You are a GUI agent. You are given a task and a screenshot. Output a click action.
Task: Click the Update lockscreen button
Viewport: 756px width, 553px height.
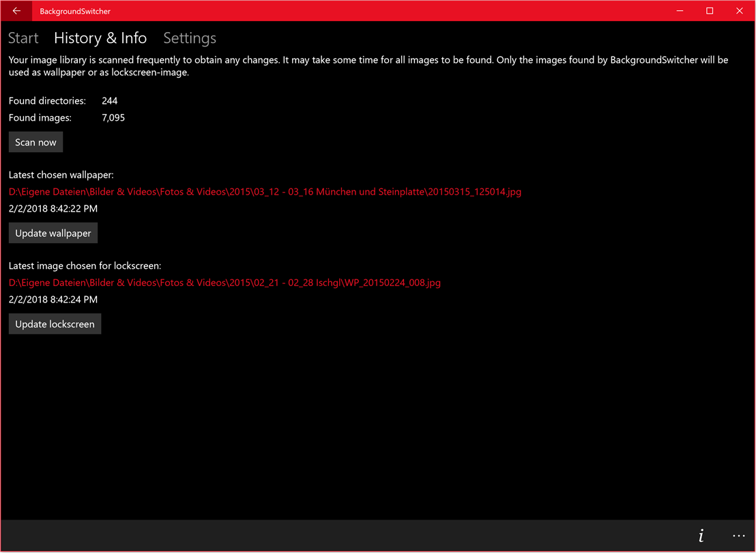pos(55,324)
